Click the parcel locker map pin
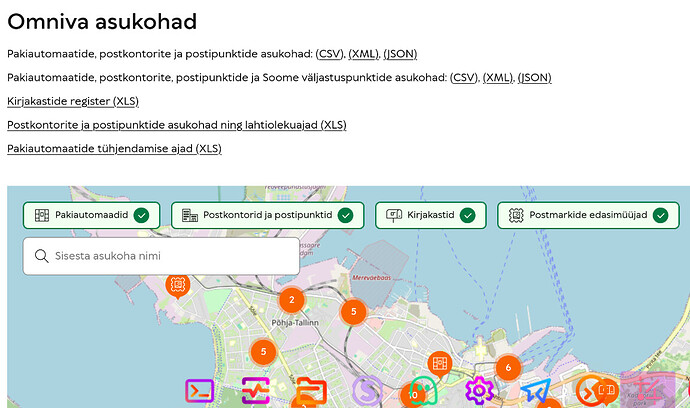690x408 pixels. [x=440, y=364]
